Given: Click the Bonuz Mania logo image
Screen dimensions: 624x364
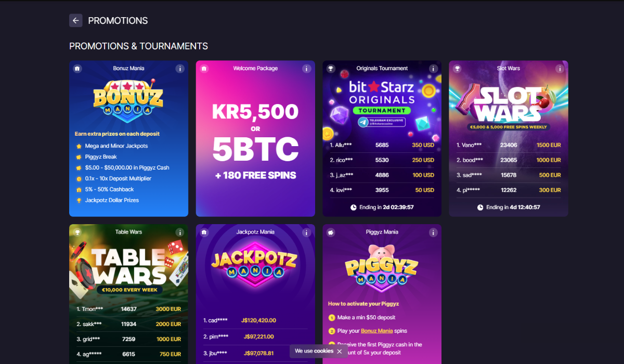Looking at the screenshot, I should [x=128, y=97].
